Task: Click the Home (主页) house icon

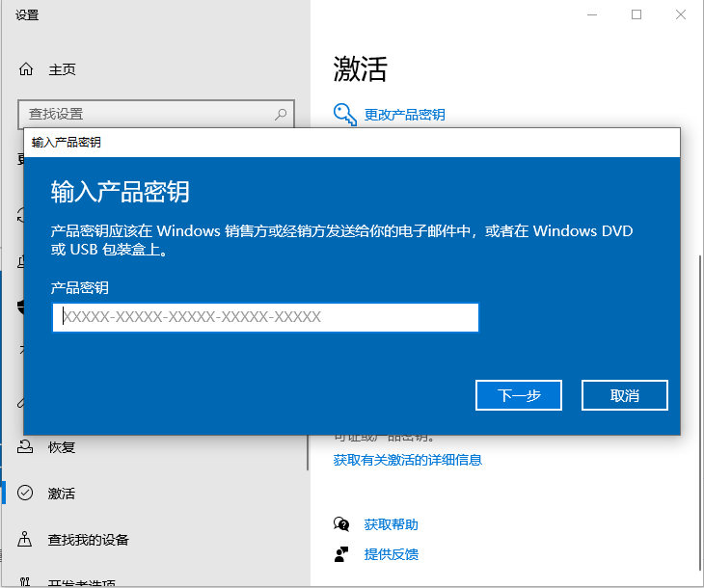Action: pos(26,69)
